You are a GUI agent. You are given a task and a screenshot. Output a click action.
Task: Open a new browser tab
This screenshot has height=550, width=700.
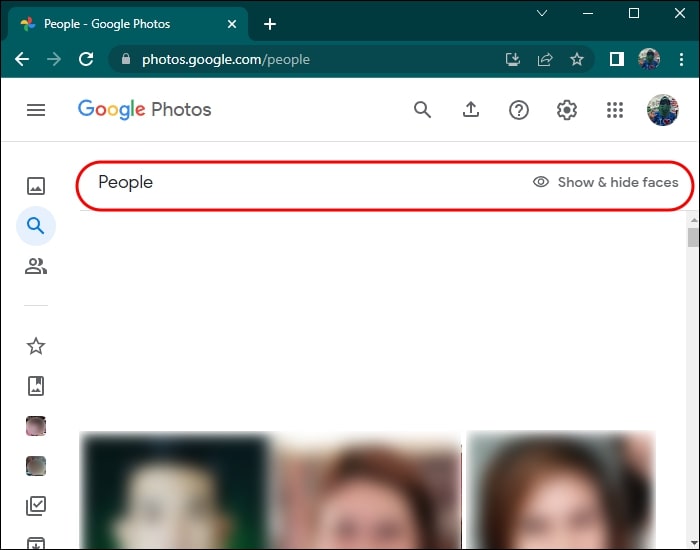(x=270, y=24)
